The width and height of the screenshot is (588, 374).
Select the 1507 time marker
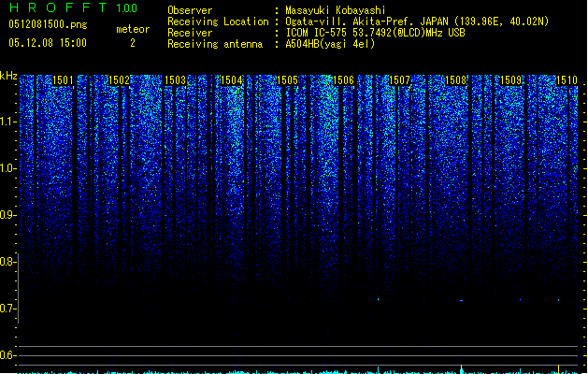(x=400, y=80)
